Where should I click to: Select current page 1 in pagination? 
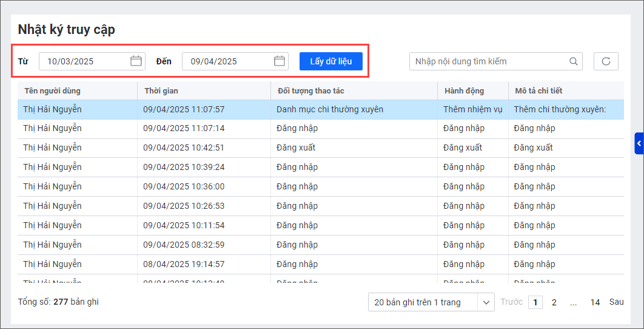tap(535, 302)
